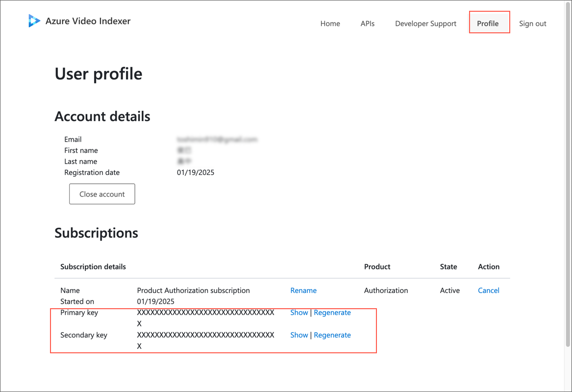Click the State column header
The image size is (572, 392).
(448, 267)
